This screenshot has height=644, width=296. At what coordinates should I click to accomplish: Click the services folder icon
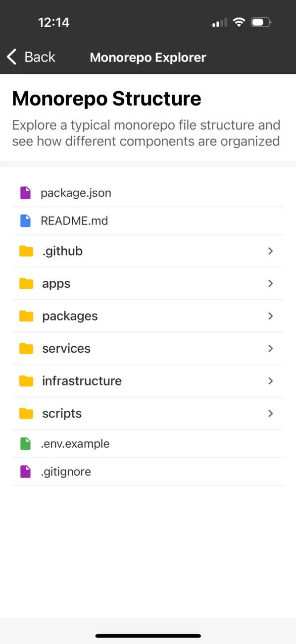25,348
